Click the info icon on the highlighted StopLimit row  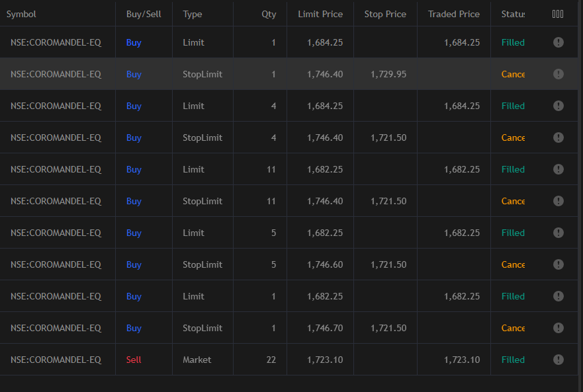(558, 73)
